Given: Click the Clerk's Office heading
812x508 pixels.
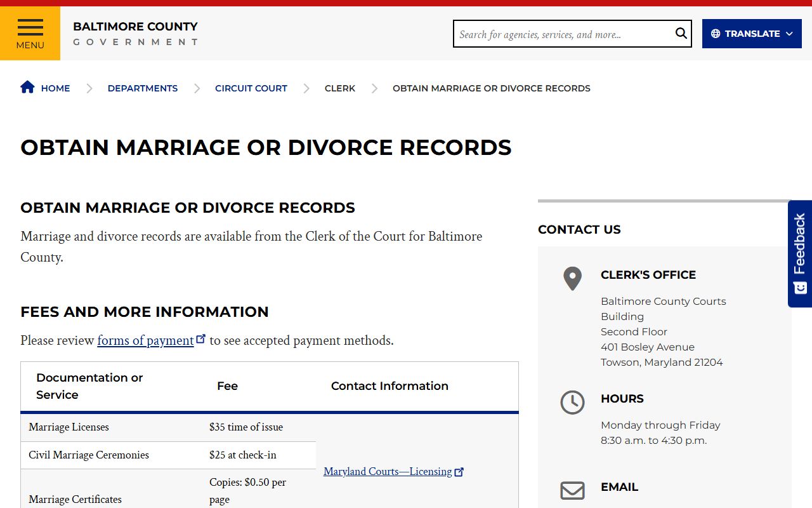Looking at the screenshot, I should tap(648, 275).
